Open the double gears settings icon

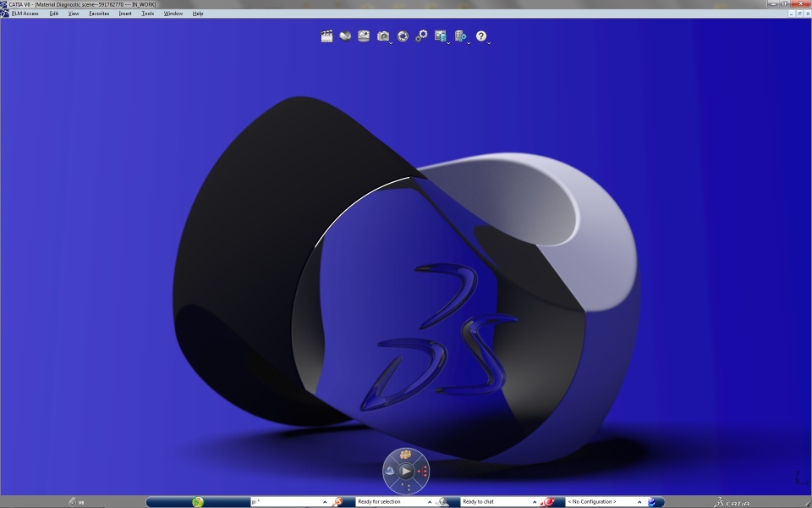421,36
